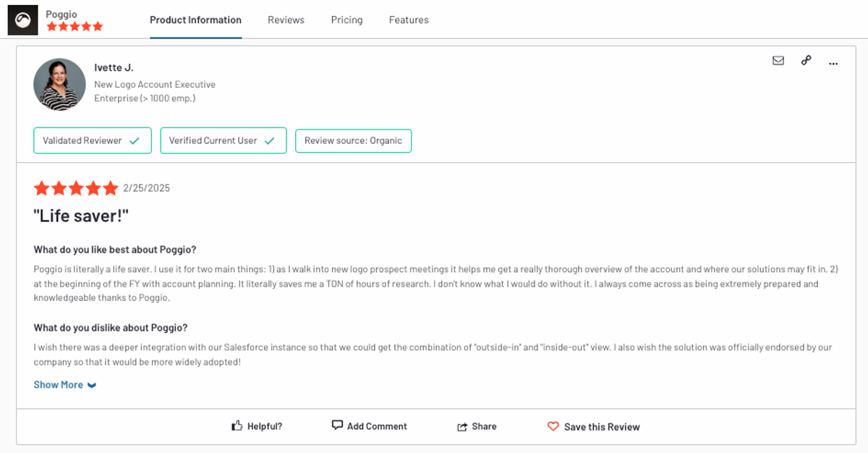Open the Pricing tab
This screenshot has width=868, height=453.
[346, 20]
